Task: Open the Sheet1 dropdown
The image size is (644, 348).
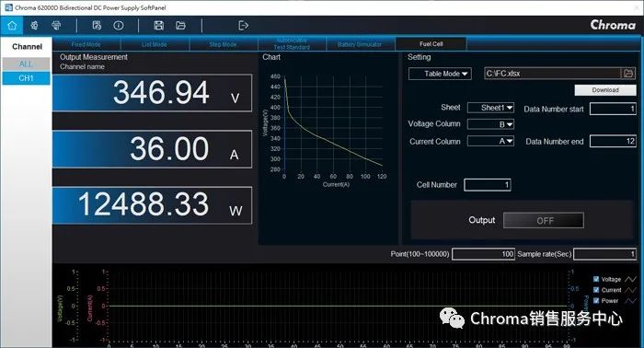Action: point(490,108)
